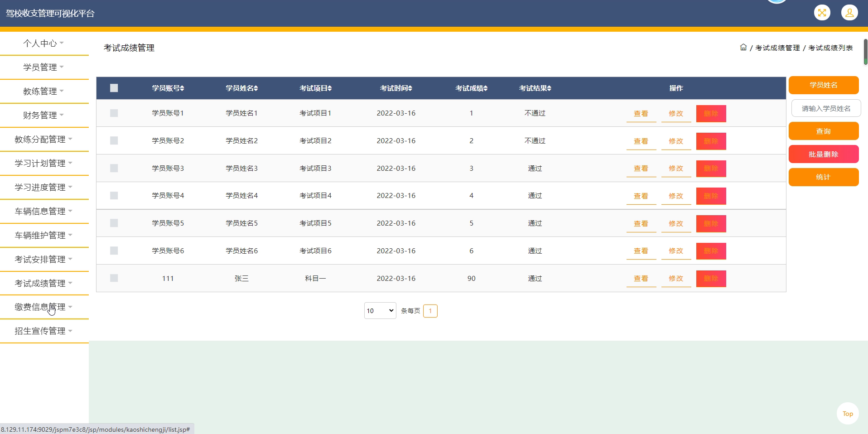Screen dimensions: 868x434
Task: Open 车辆维护管理 in the sidebar
Action: pos(44,236)
